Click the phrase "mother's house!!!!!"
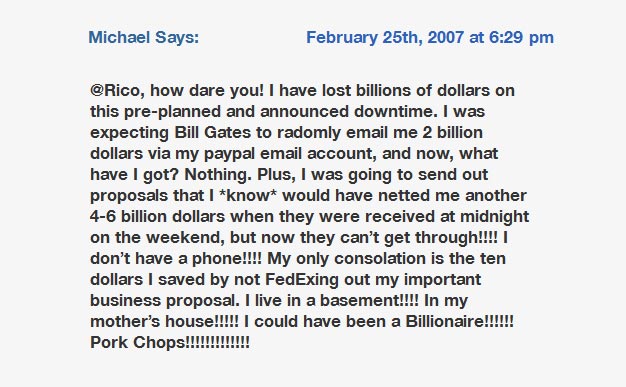Screen dimensions: 626x387 164,321
